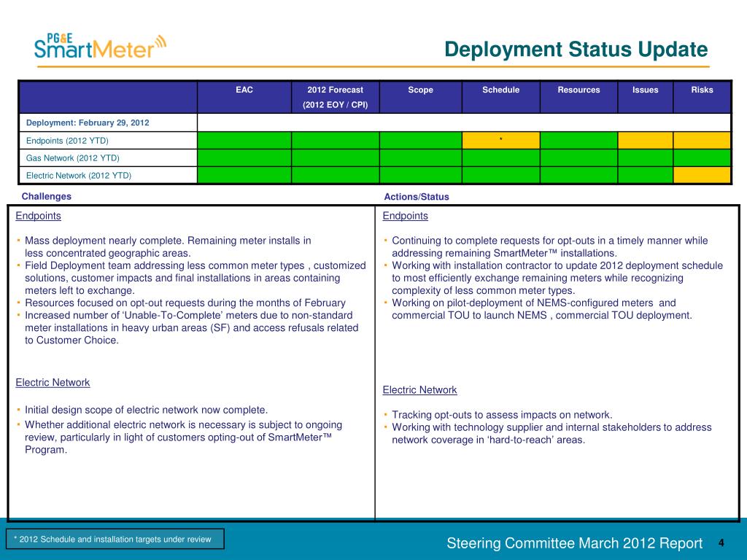Select the yellow Endpoints Risks status cell
Viewport: 747px width, 560px height.
click(703, 141)
